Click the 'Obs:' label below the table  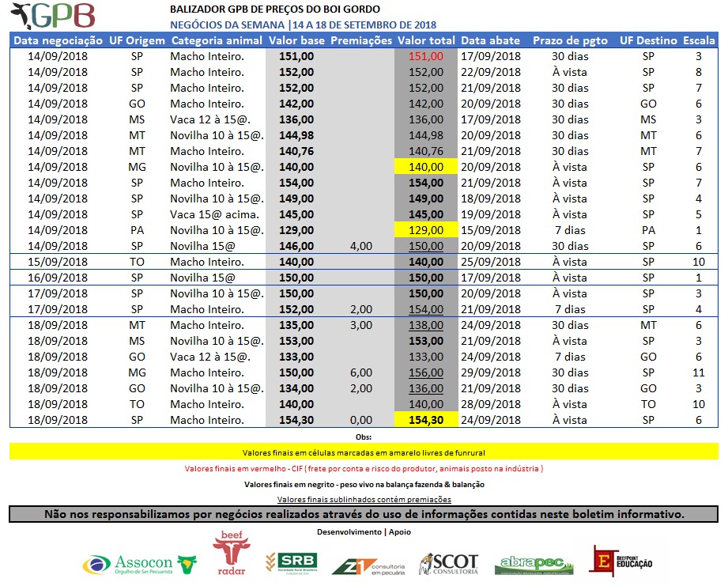364,437
